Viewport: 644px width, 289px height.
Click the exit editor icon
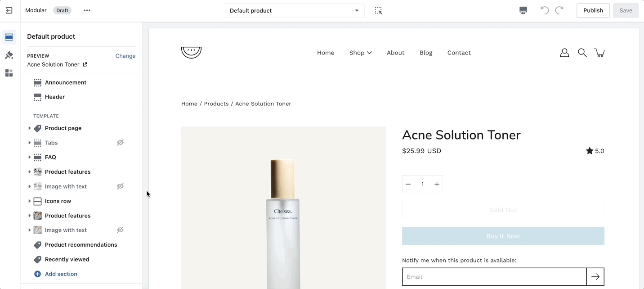pyautogui.click(x=9, y=10)
